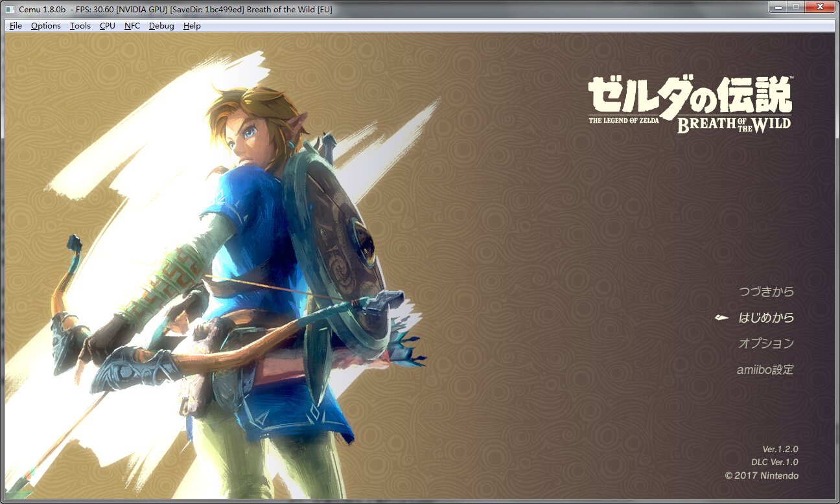Open the Tools menu
This screenshot has width=840, height=504.
pos(79,25)
